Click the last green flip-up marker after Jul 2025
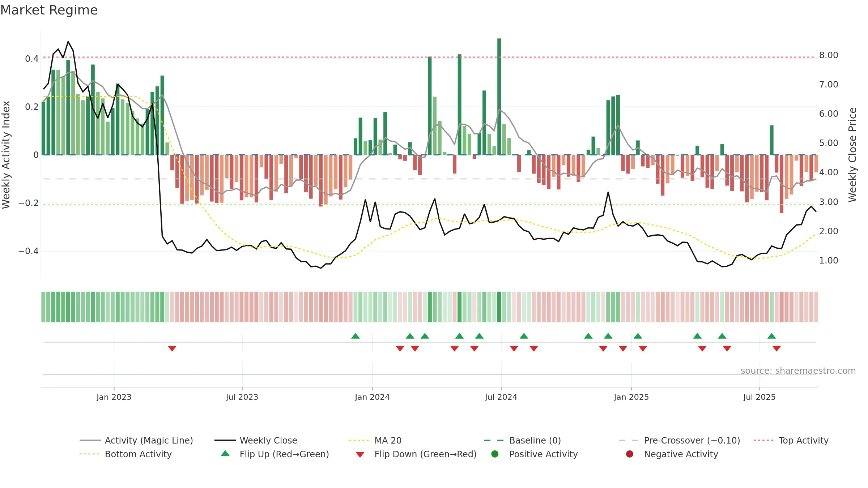 pyautogui.click(x=771, y=336)
